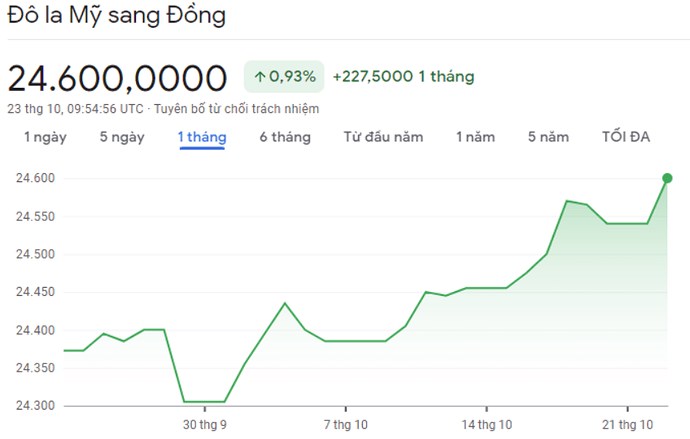Select the "1 ngày" time range tab
This screenshot has height=439, width=690.
(45, 137)
